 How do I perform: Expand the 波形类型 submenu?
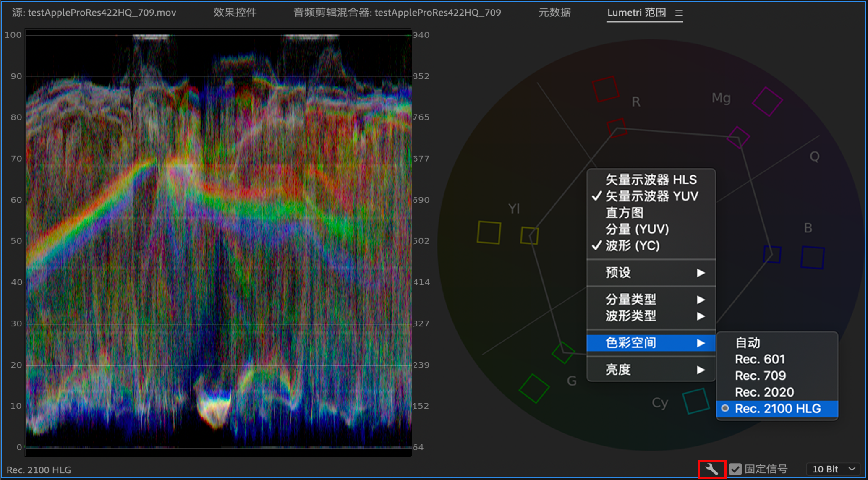[x=651, y=316]
